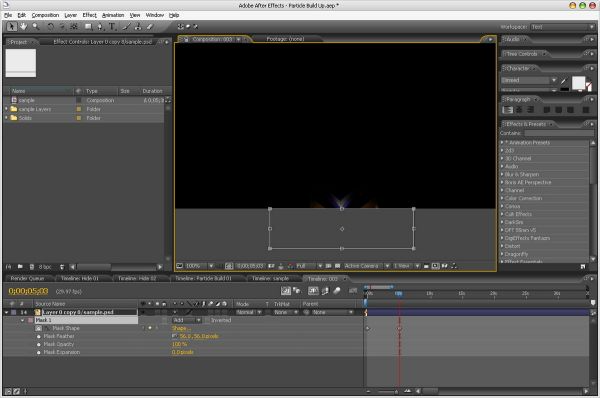This screenshot has width=600, height=398.
Task: Select the Clone Stamp tool
Action: pos(138,26)
